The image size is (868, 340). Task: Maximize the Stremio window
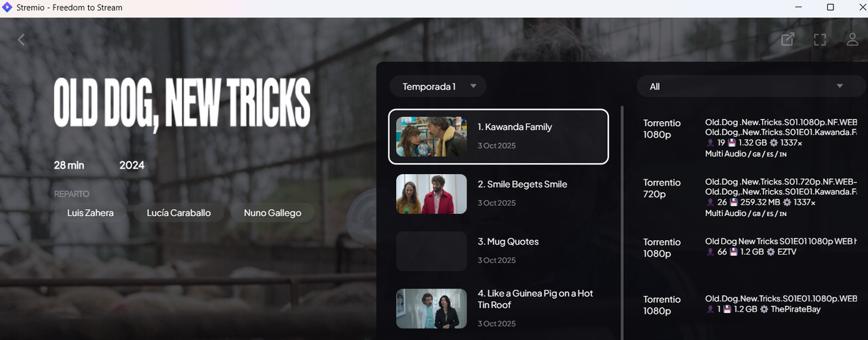pos(830,7)
